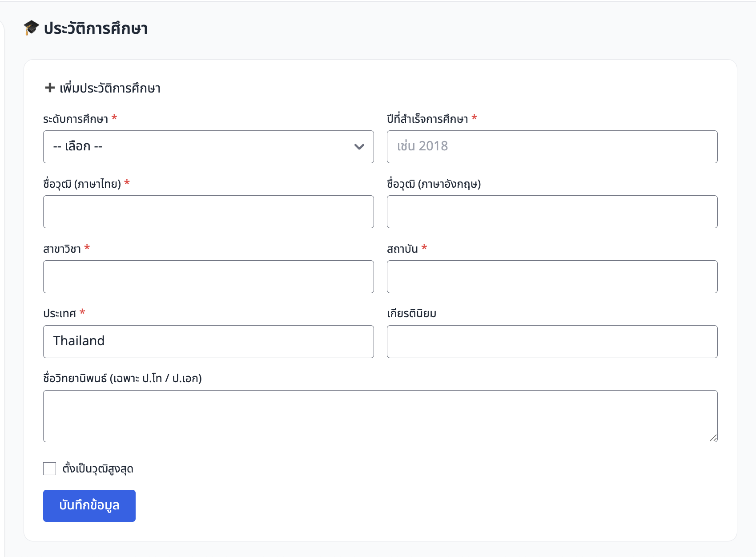Tick the ตั้งเป็นวุฒิสูงสุด checkbox
The width and height of the screenshot is (756, 557).
point(50,468)
